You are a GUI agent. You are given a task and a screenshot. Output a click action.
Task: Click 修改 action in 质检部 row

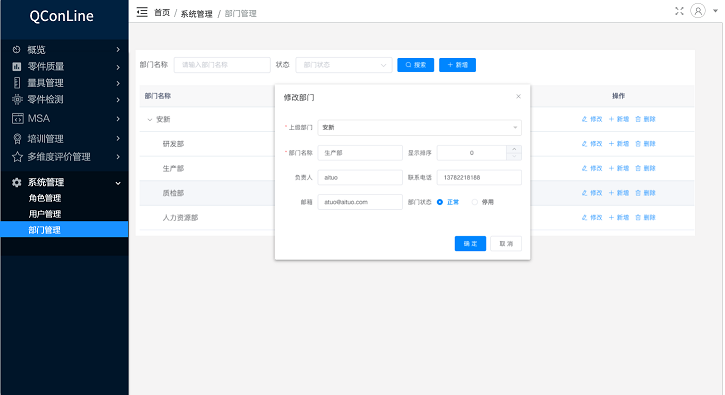coord(592,193)
